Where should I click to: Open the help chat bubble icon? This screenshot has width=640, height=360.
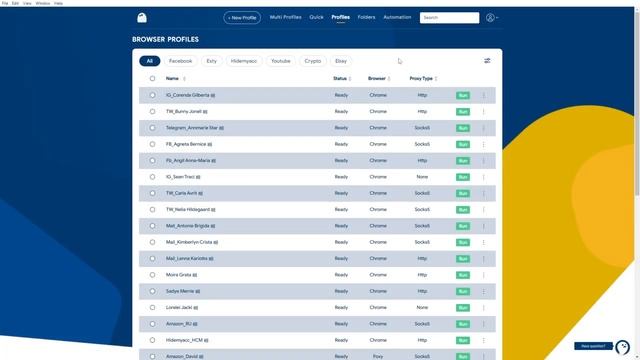pyautogui.click(x=622, y=347)
